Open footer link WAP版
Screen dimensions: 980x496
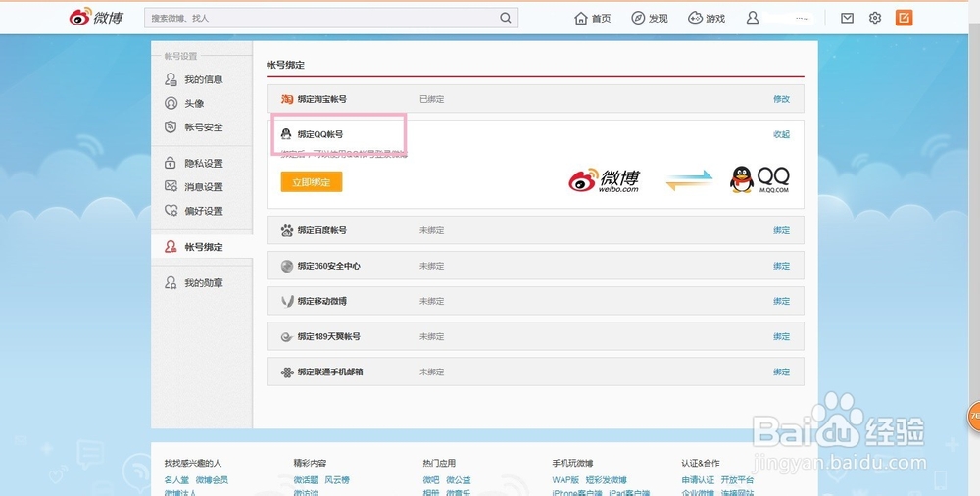pyautogui.click(x=565, y=480)
